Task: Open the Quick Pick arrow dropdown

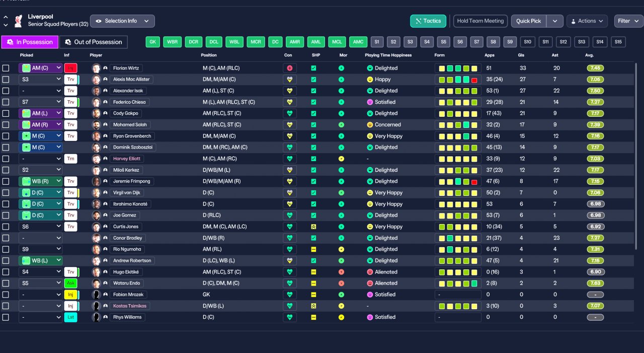Action: (554, 21)
